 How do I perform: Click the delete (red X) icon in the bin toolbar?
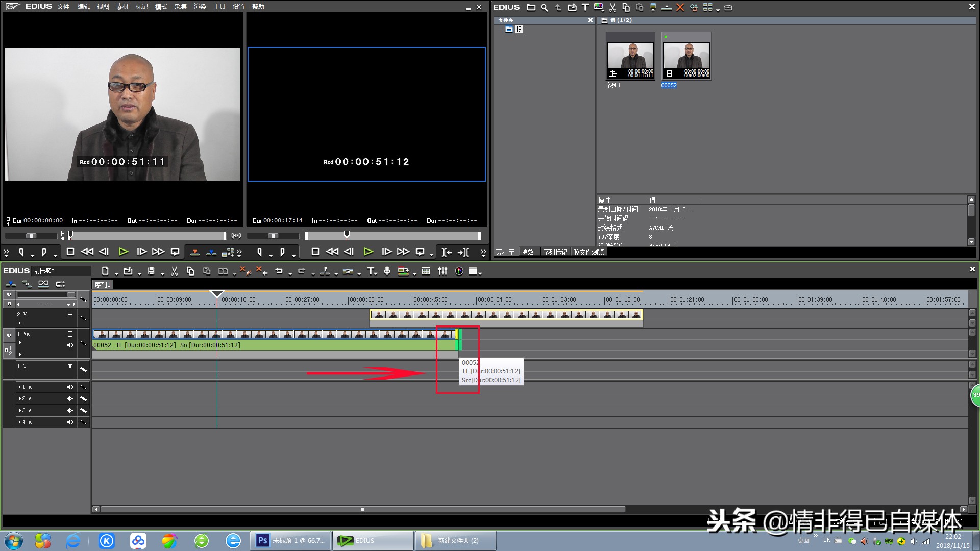(680, 7)
